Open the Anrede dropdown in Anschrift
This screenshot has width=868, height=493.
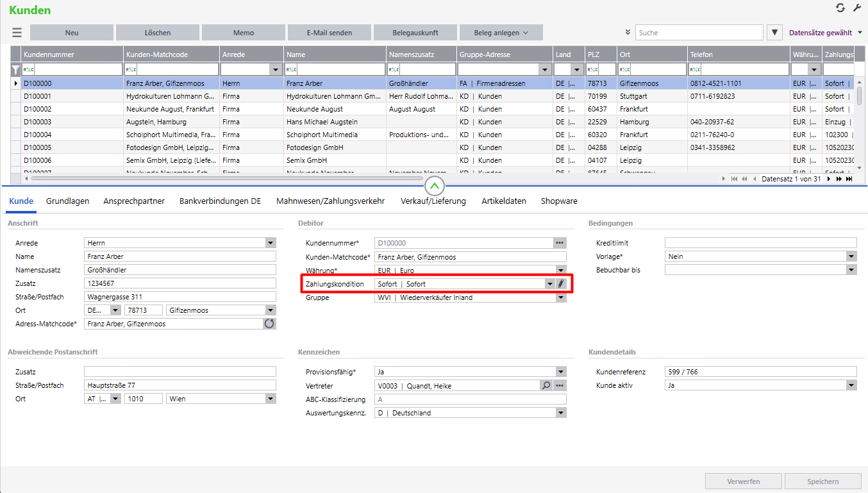pyautogui.click(x=271, y=243)
